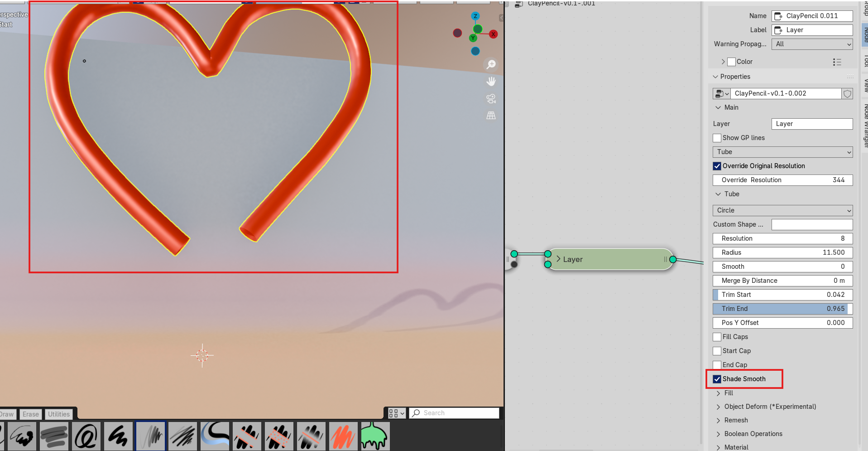
Task: Click the Layer node output socket
Action: (x=673, y=259)
